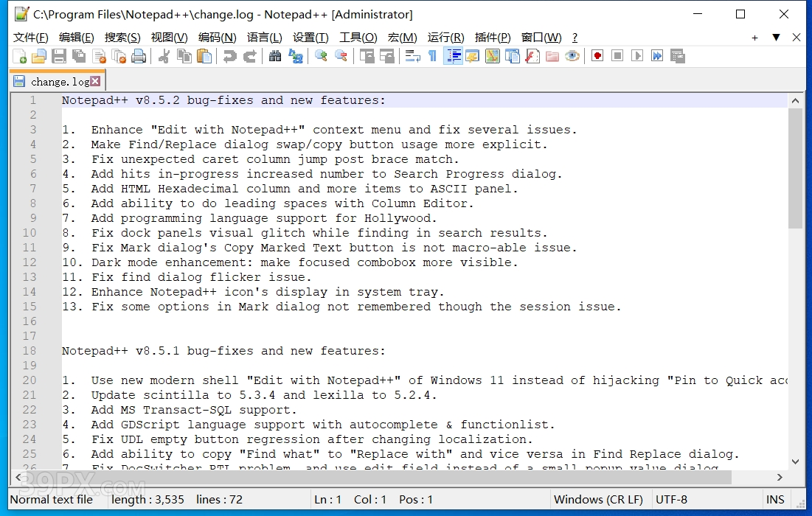Start macro recording
The width and height of the screenshot is (812, 516).
(597, 56)
